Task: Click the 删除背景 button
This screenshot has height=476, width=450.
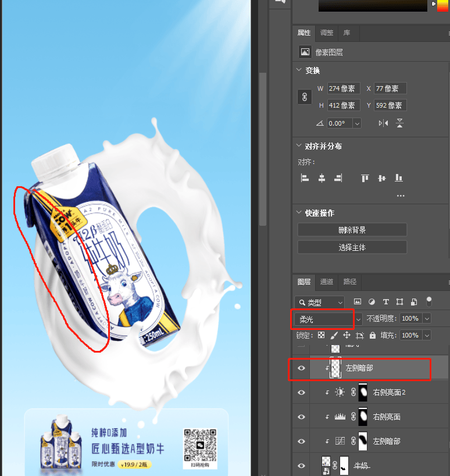Action: pyautogui.click(x=352, y=230)
